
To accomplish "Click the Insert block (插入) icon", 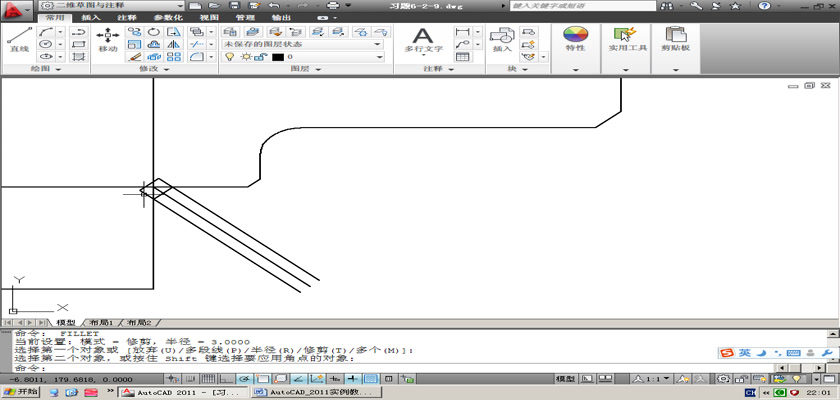I will [502, 40].
